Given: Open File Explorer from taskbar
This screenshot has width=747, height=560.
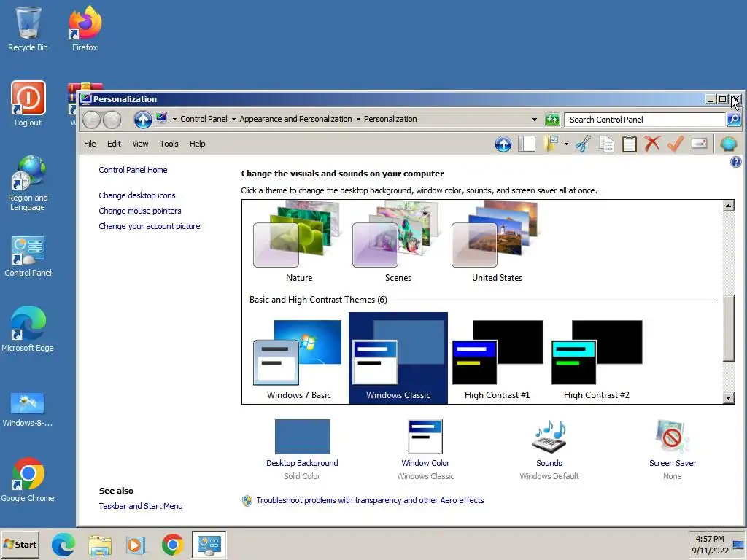Looking at the screenshot, I should click(x=100, y=544).
